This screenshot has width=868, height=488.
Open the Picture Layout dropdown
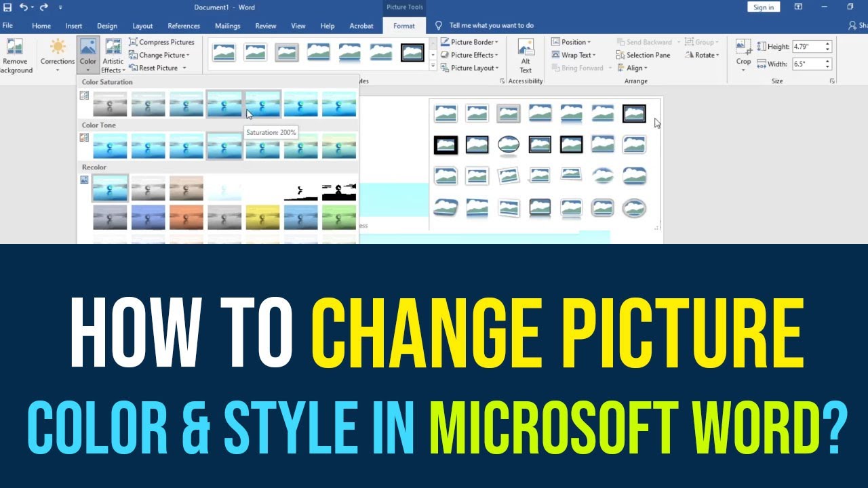[469, 68]
